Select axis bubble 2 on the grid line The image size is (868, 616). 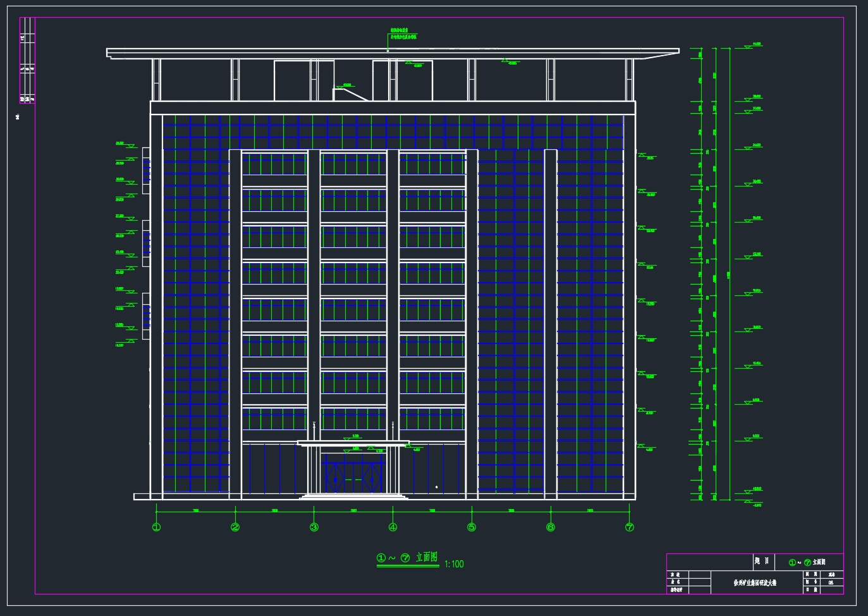click(x=235, y=527)
